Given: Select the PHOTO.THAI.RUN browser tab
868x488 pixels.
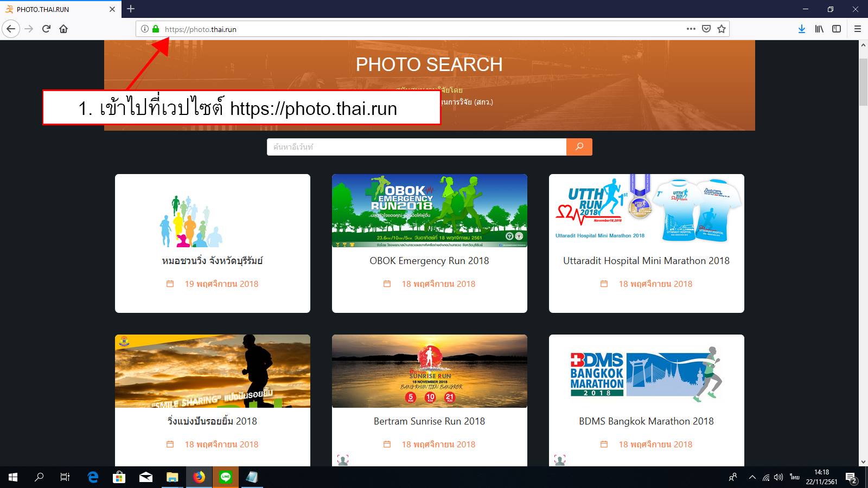Looking at the screenshot, I should [x=61, y=9].
